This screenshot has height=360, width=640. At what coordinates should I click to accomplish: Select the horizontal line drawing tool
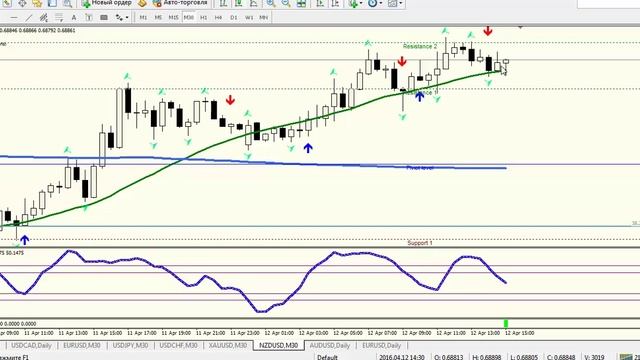(14, 18)
